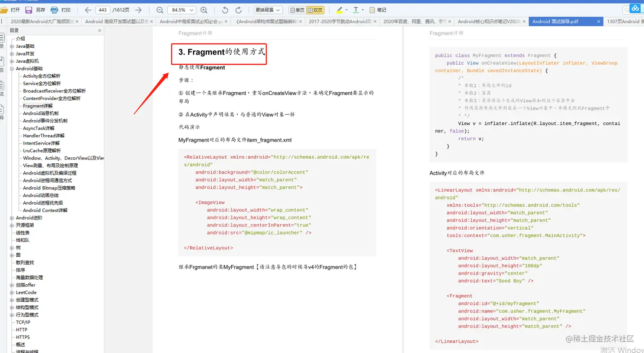Open HandlerThread详解 in outline
644x353 pixels.
point(44,136)
